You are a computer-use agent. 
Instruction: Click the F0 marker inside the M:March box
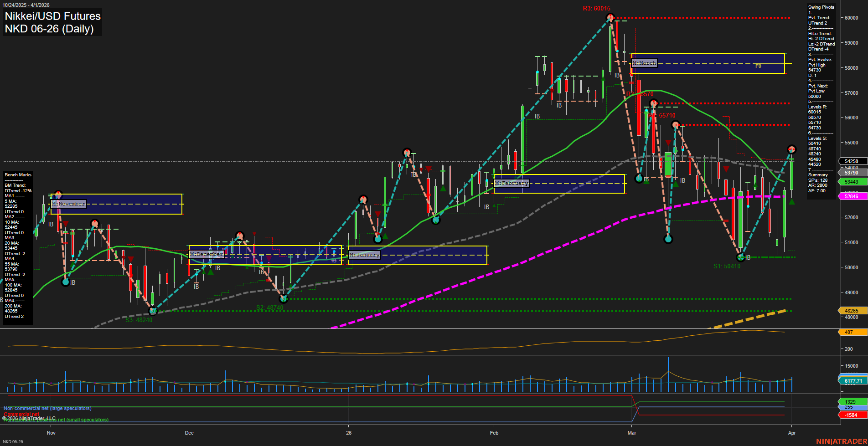(758, 66)
